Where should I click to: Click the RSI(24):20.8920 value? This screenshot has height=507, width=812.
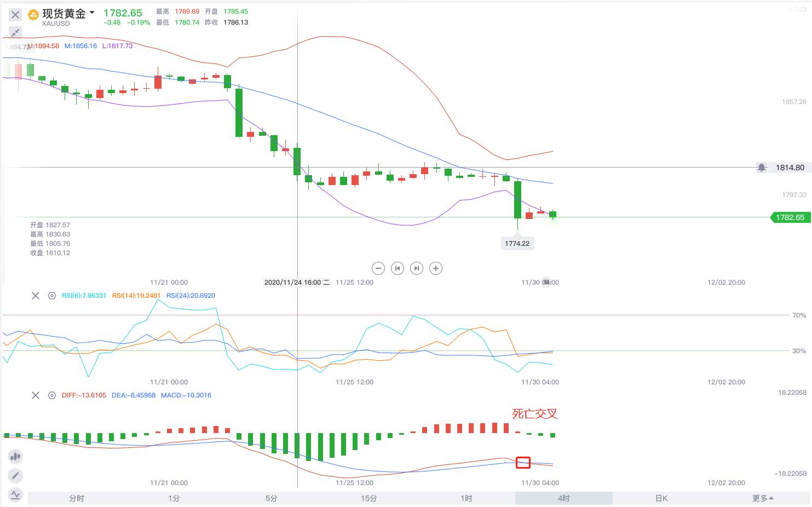point(191,296)
